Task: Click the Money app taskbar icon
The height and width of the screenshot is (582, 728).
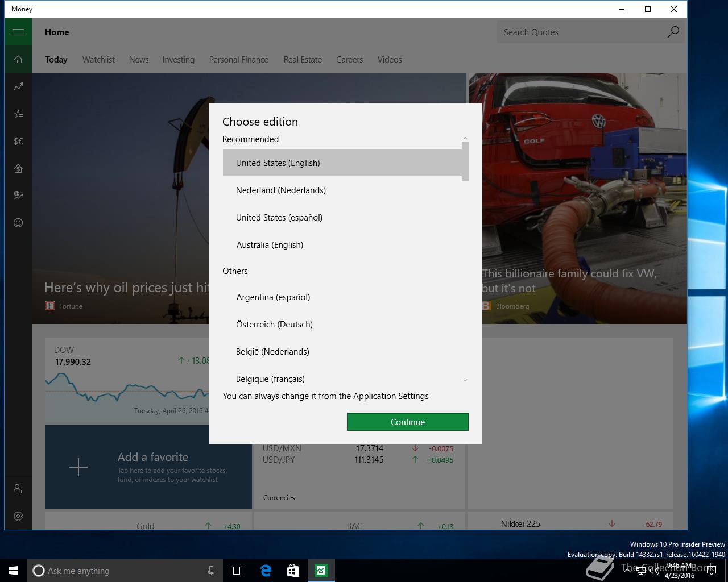Action: 321,571
